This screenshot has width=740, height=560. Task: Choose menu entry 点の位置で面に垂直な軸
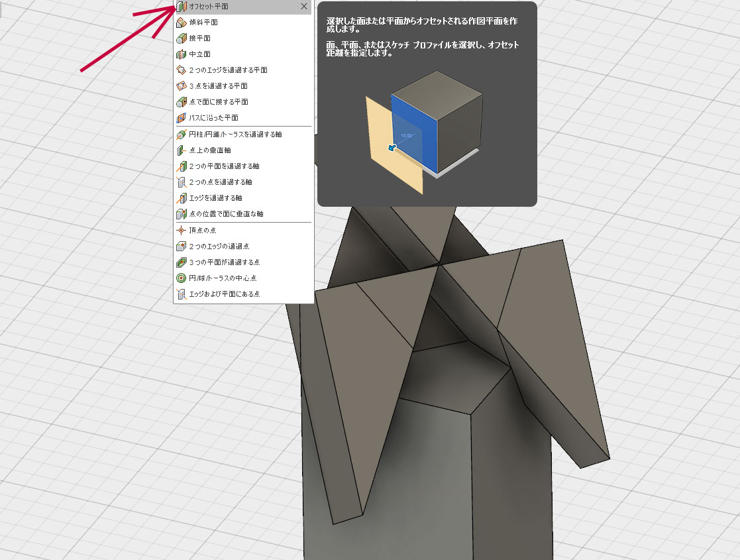coord(226,214)
